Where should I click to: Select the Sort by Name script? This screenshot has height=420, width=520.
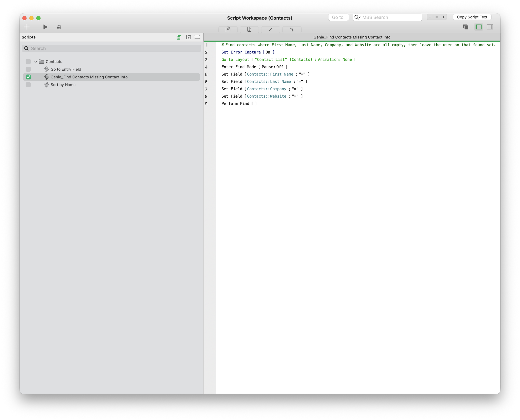pos(111,85)
